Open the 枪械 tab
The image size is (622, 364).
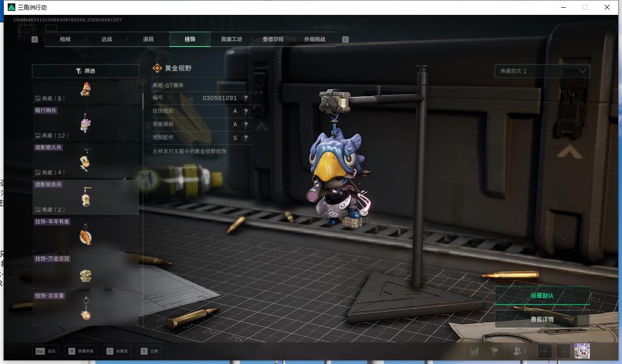point(65,39)
